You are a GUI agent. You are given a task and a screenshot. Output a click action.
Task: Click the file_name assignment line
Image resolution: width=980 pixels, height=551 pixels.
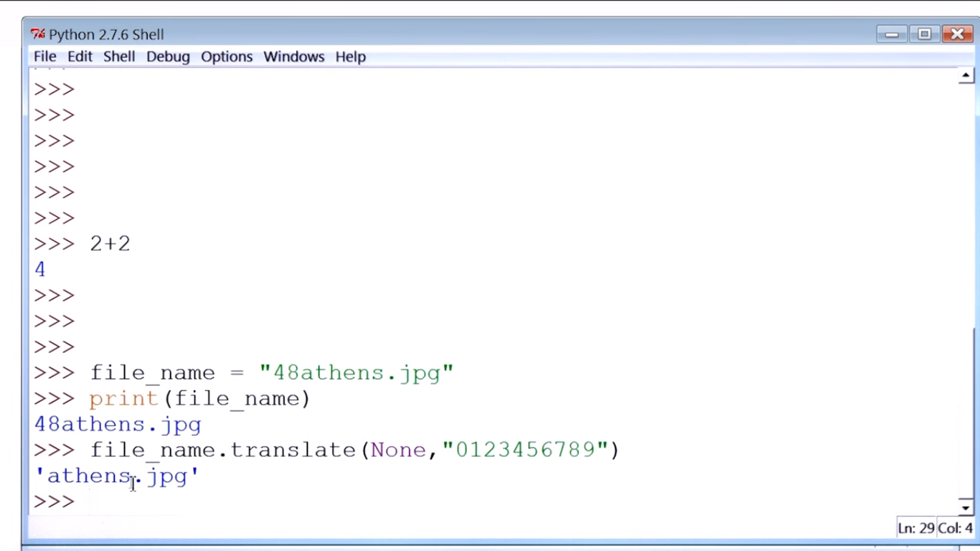click(271, 373)
